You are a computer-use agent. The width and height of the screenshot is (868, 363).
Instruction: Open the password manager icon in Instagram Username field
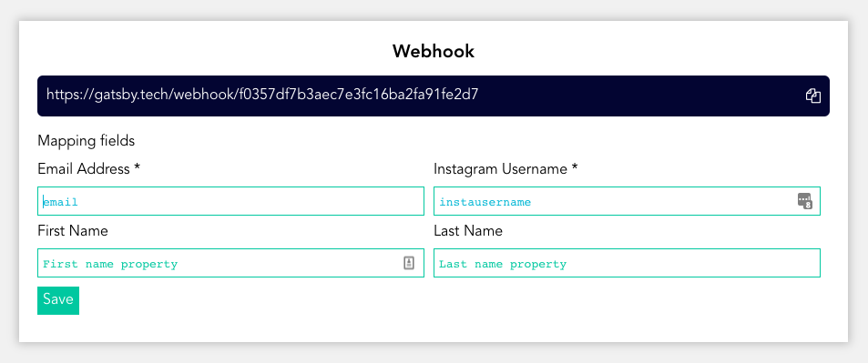pos(804,201)
